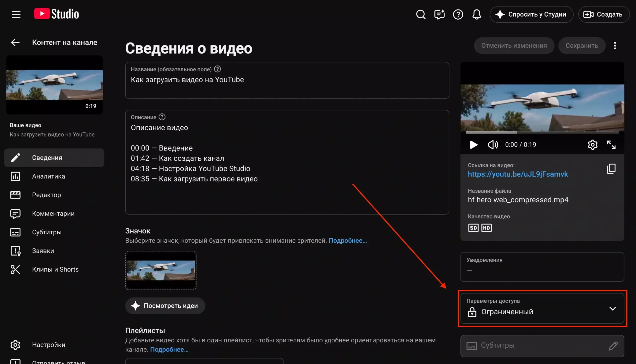Copy the video link icon

point(611,169)
